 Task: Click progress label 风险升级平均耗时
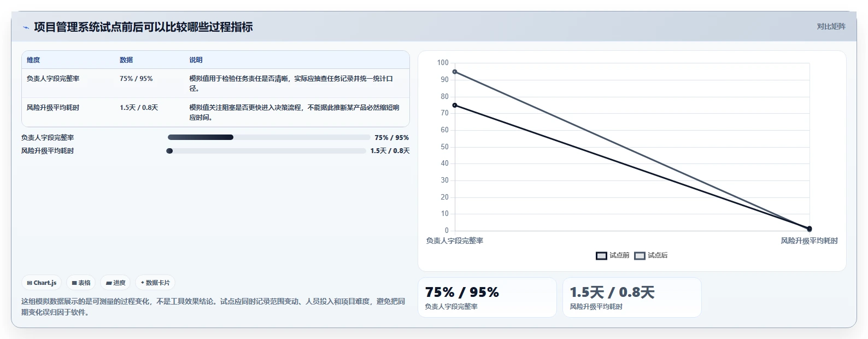[48, 151]
